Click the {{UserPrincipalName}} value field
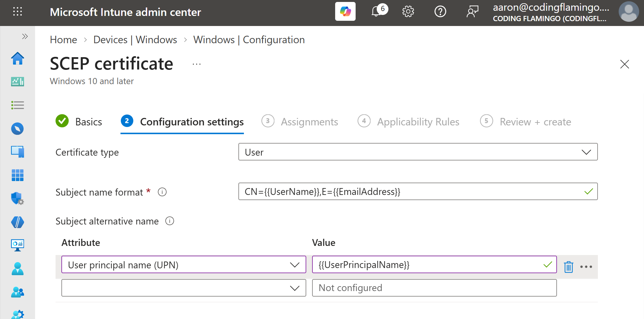This screenshot has width=644, height=319. click(x=434, y=264)
